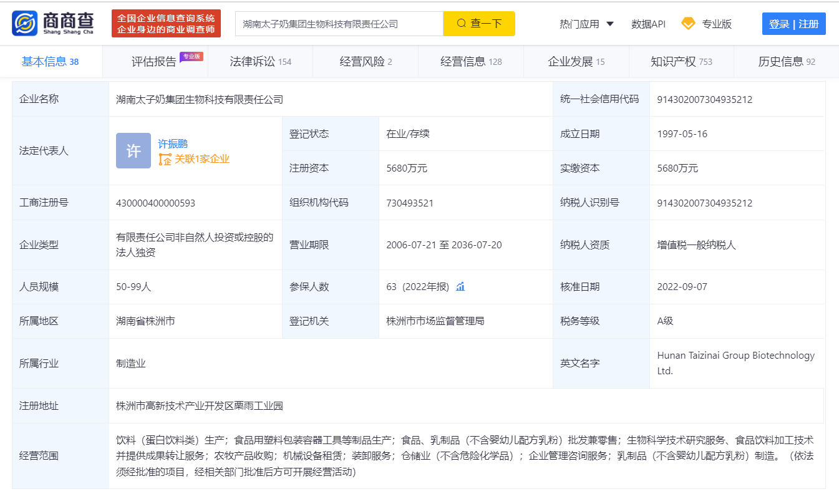
Task: Switch to the 评估报告 tab
Action: coord(154,61)
